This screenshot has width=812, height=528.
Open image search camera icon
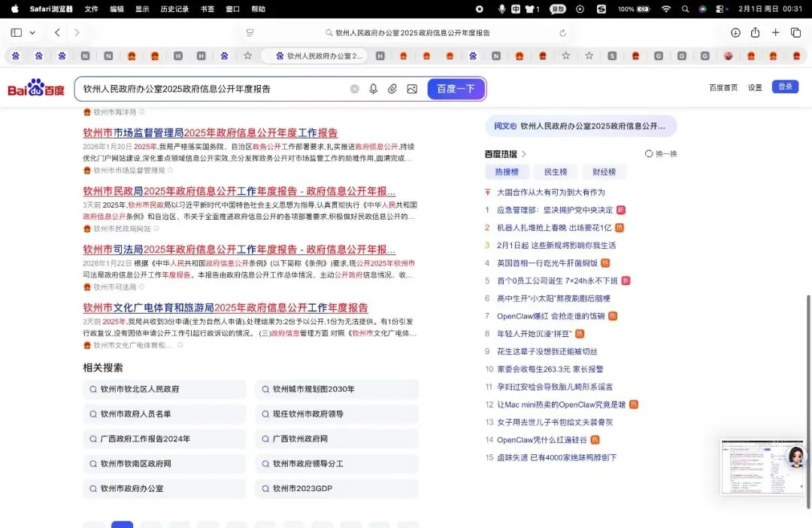click(x=412, y=89)
